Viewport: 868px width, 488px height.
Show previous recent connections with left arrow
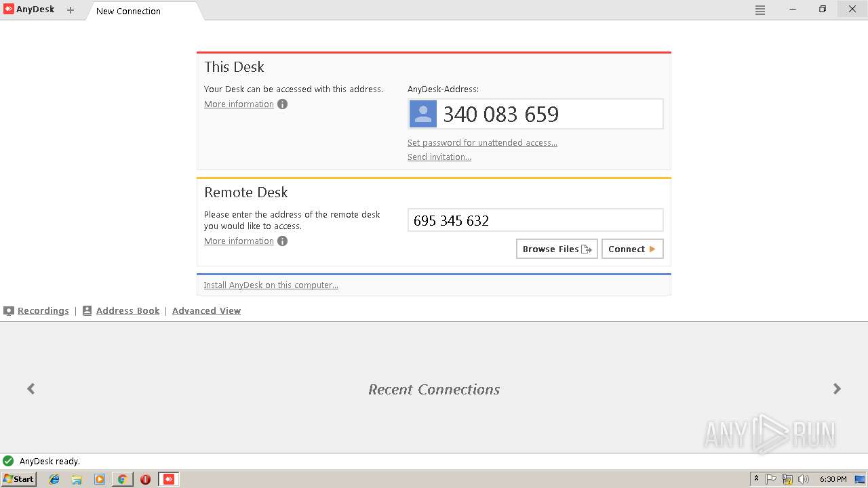pos(31,388)
